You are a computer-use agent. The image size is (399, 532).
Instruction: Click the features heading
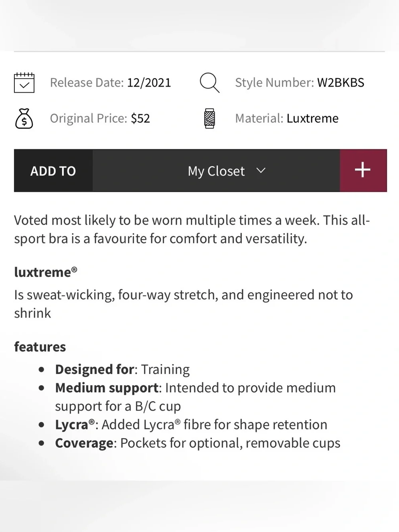[x=40, y=347]
